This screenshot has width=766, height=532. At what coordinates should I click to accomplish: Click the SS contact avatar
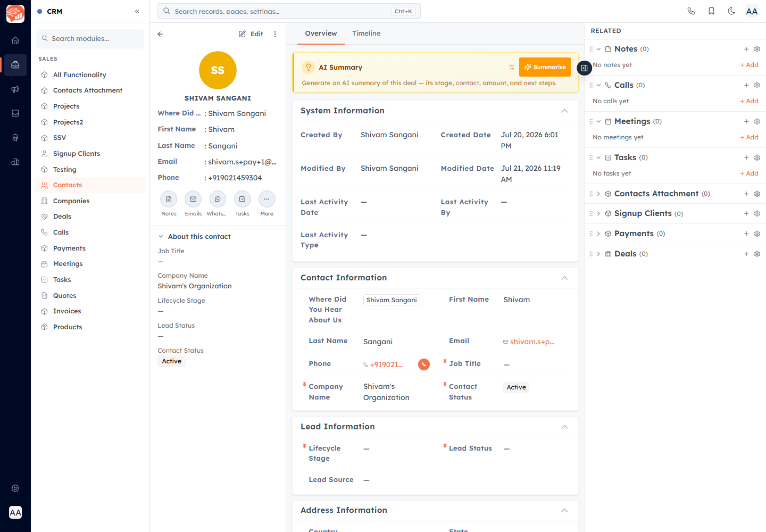(x=218, y=70)
